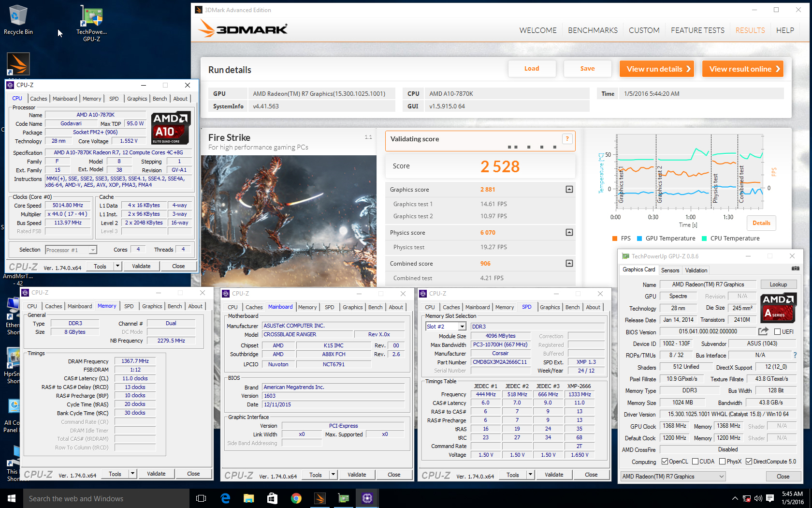Click the taskbar clock and date

tap(792, 498)
